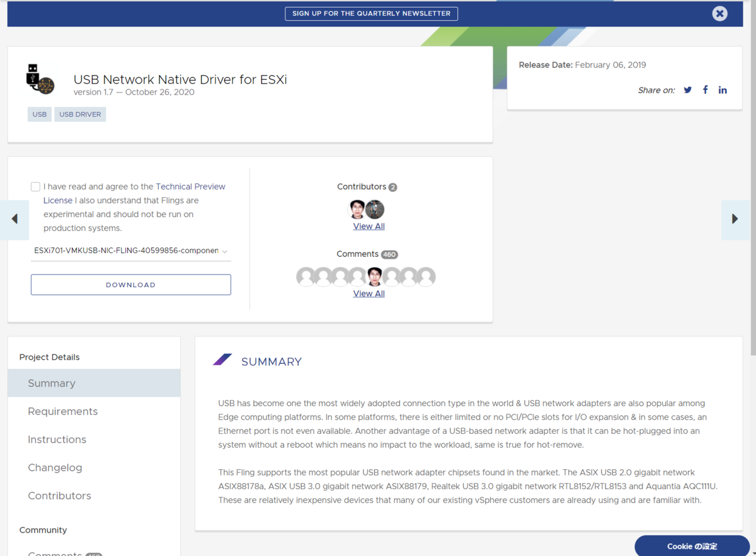The image size is (756, 556).
Task: Go to next Fling with right arrow
Action: coord(735,219)
